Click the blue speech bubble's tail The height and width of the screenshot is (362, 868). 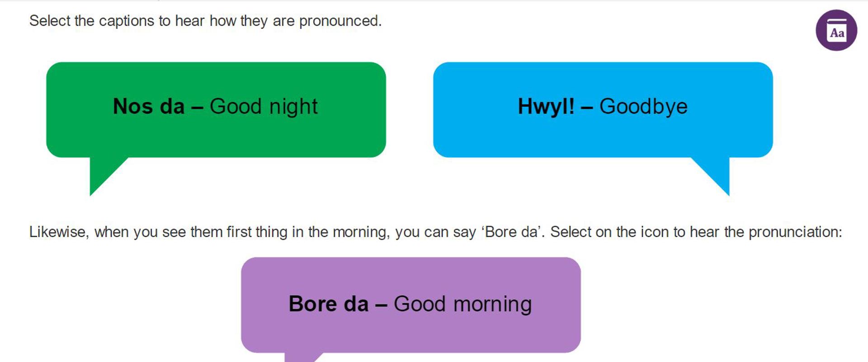tap(714, 174)
